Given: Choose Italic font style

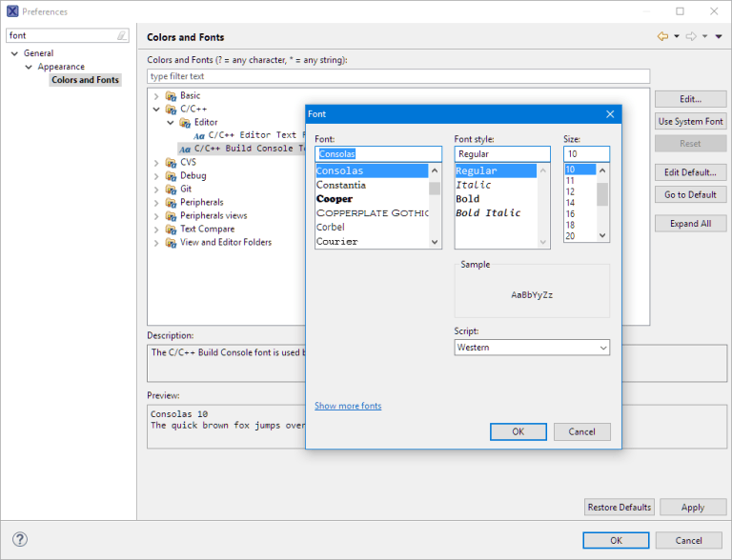Looking at the screenshot, I should click(x=474, y=185).
